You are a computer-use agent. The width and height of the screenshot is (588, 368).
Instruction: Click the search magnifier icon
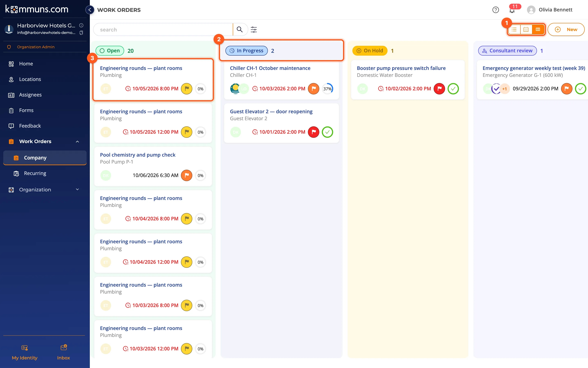pyautogui.click(x=239, y=29)
